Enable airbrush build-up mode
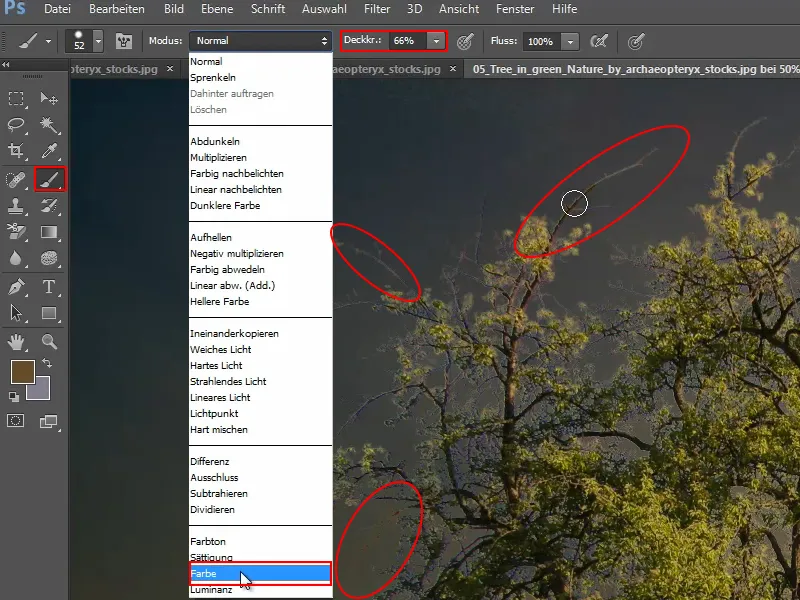Screen dimensions: 800x600 (x=598, y=41)
